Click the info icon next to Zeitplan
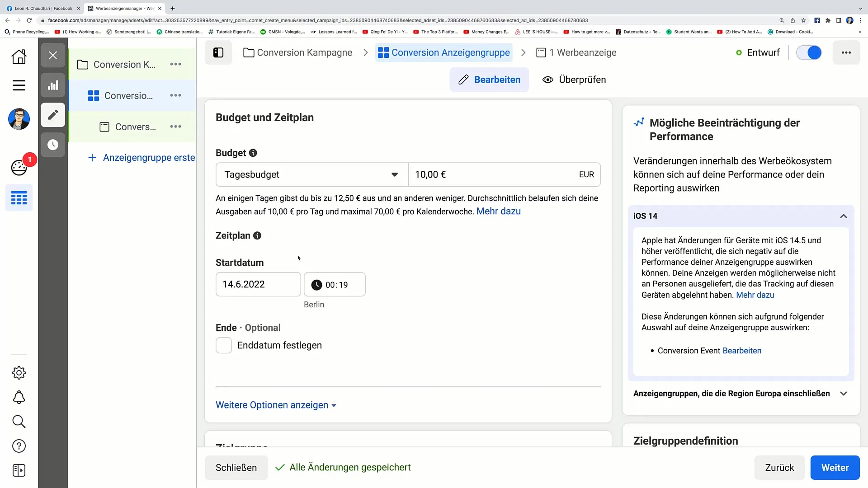 tap(257, 235)
